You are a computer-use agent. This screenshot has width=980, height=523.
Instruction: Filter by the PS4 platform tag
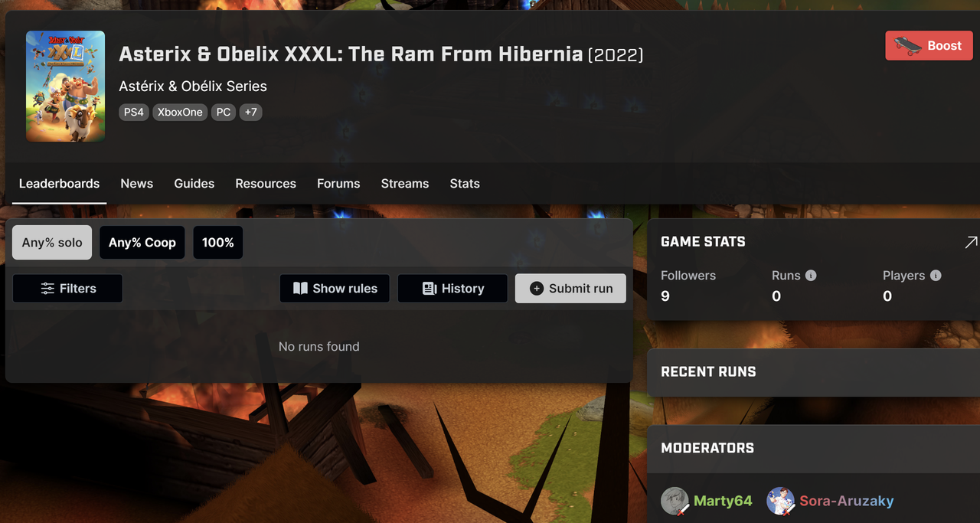(x=133, y=112)
